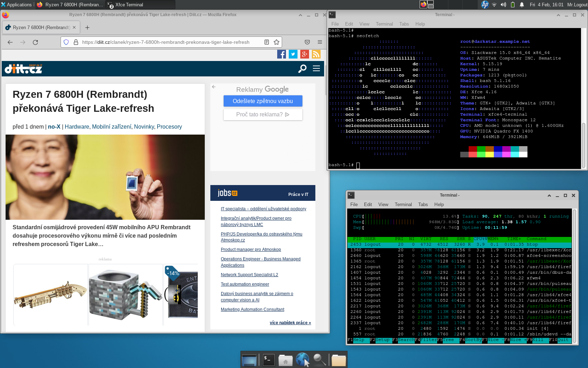Sort htop by CPU% column header
Viewport: 588px width, 368px height.
point(481,239)
